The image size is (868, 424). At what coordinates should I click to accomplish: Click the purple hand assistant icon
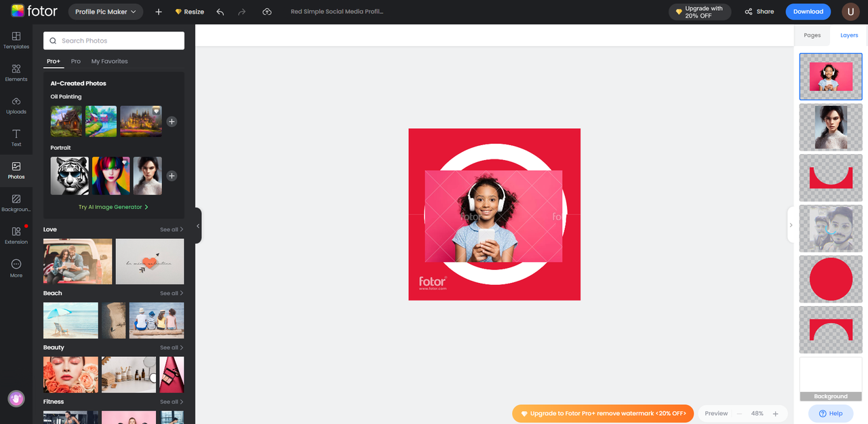tap(16, 398)
